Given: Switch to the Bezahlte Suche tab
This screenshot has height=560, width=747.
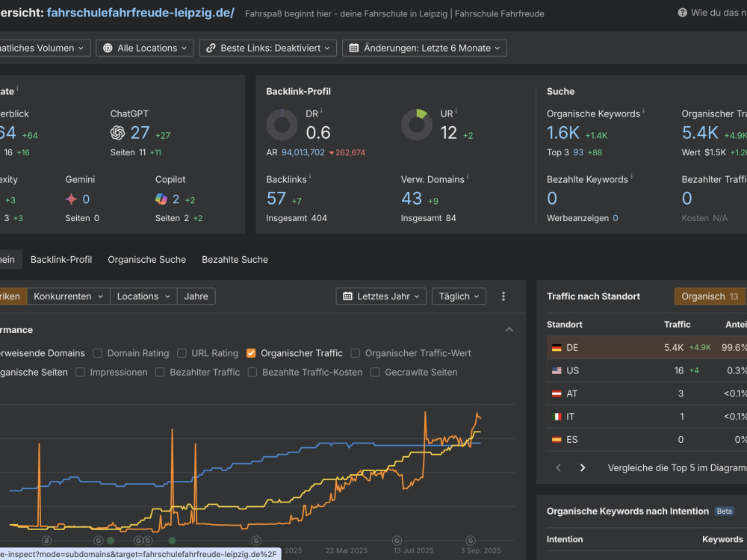Looking at the screenshot, I should pos(235,260).
